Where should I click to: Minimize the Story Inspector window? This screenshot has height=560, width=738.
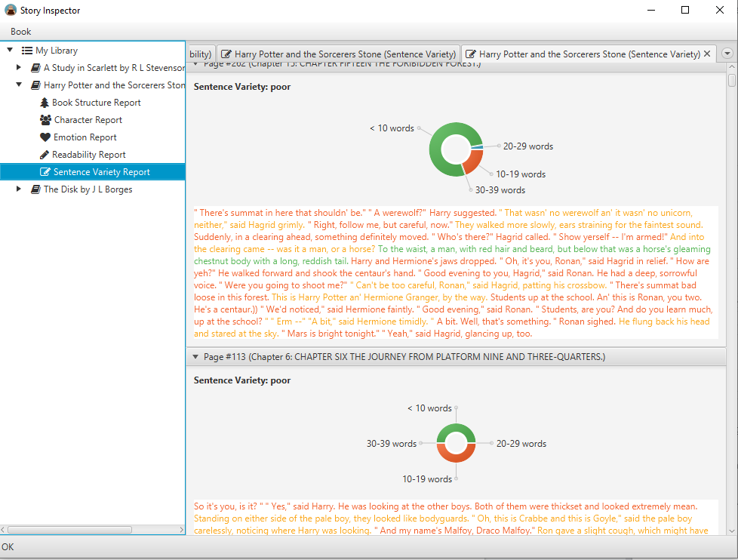pos(651,11)
